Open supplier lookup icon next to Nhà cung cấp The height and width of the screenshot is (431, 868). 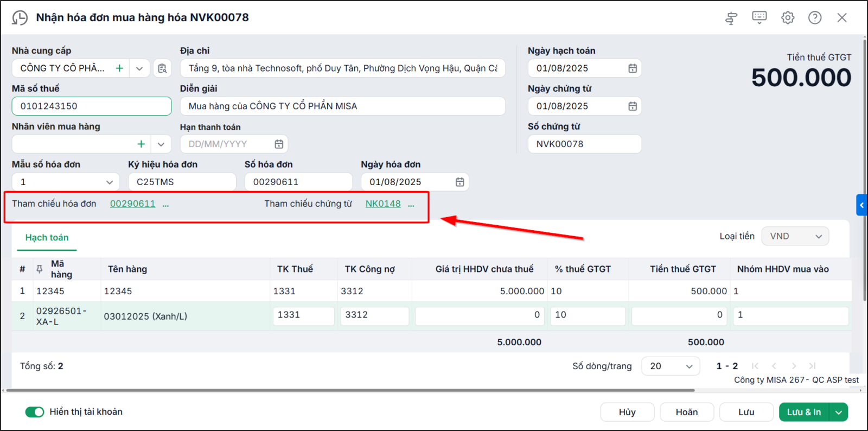(162, 68)
